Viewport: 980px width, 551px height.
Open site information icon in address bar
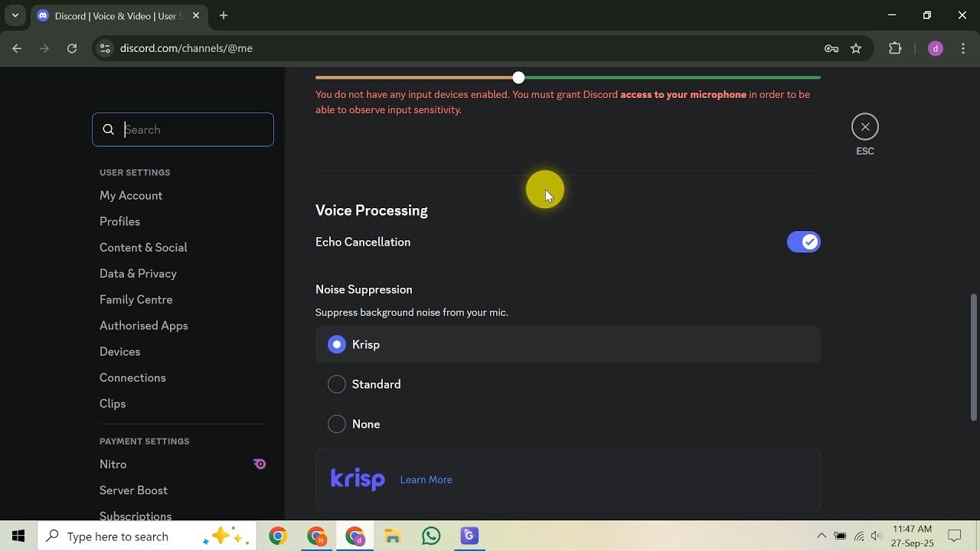pyautogui.click(x=106, y=48)
